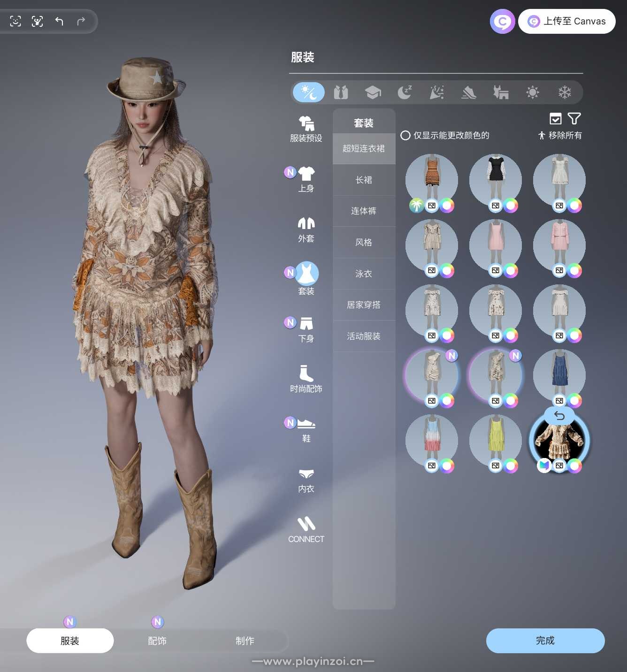Select the graduation cap outfit category
Viewport: 627px width, 672px height.
click(x=373, y=92)
